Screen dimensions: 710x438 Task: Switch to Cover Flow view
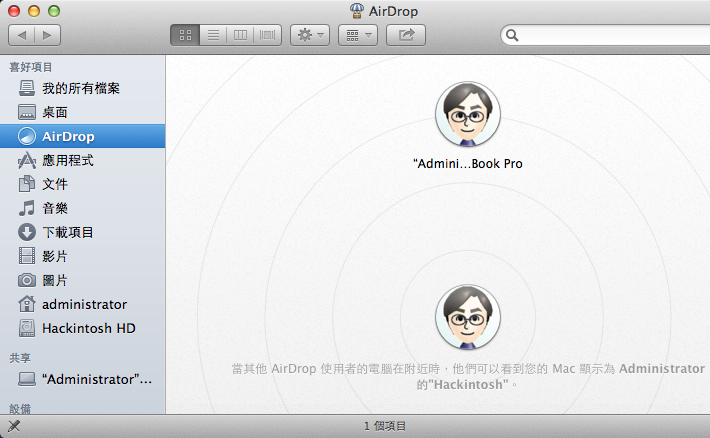(268, 35)
